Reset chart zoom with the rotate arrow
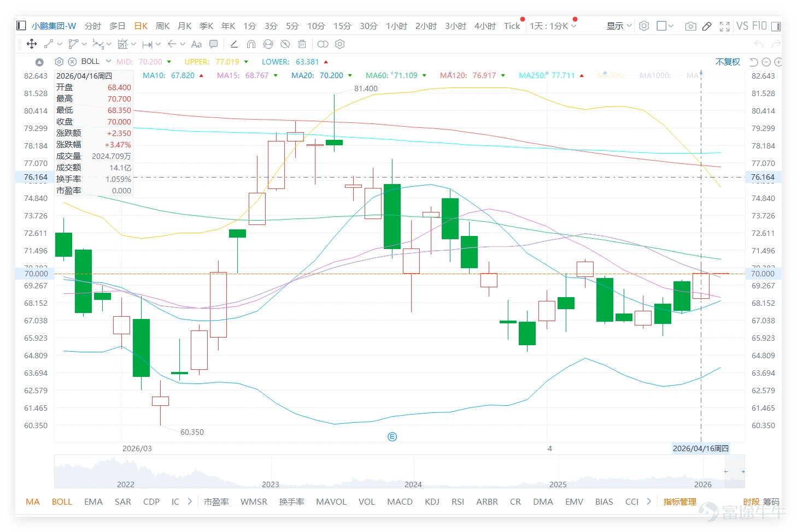797x532 pixels. tap(754, 62)
